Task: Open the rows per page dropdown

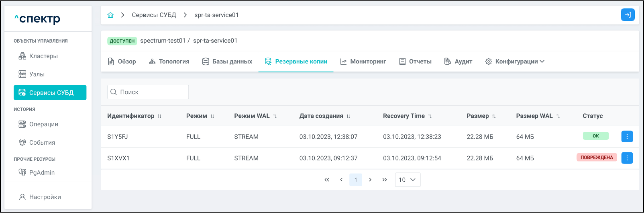Action: tap(408, 180)
